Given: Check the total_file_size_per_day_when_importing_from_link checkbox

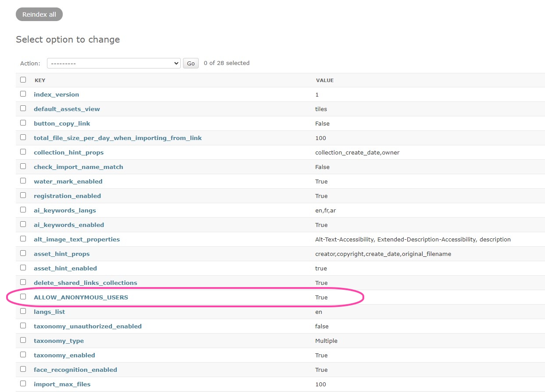Looking at the screenshot, I should [23, 137].
